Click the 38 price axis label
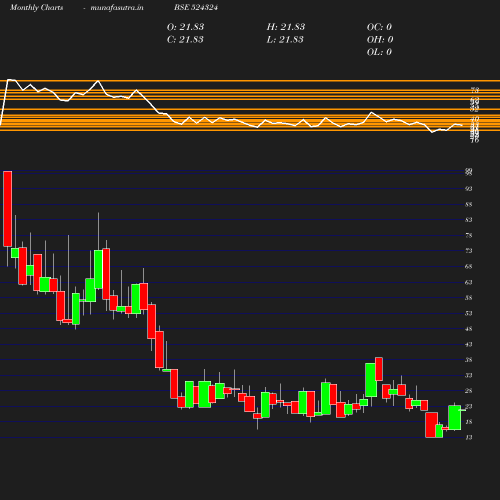Screen dimensions: 500x500 [469, 360]
